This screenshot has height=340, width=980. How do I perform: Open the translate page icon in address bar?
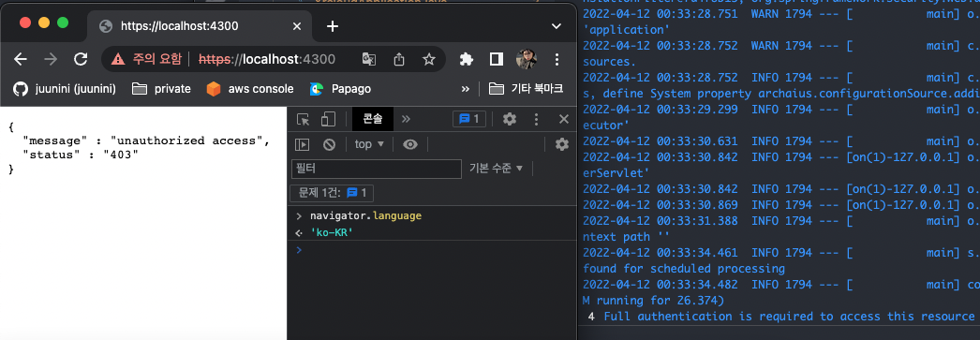point(369,59)
